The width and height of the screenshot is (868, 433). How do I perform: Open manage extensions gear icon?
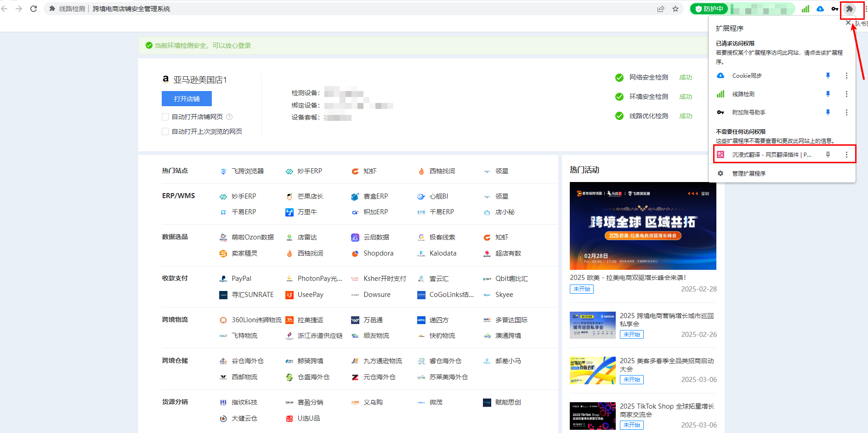point(720,173)
